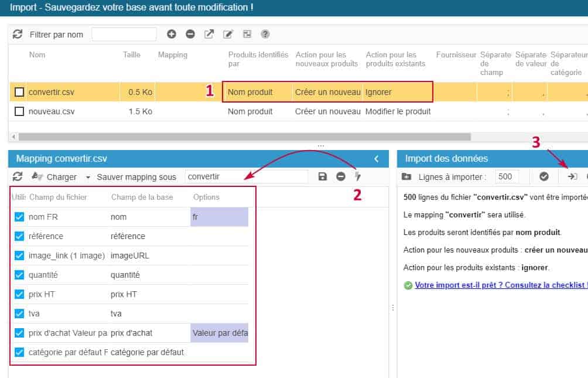Disable the 'prix HT' mapping checkbox
Screen dimensions: 588x378
tap(19, 294)
